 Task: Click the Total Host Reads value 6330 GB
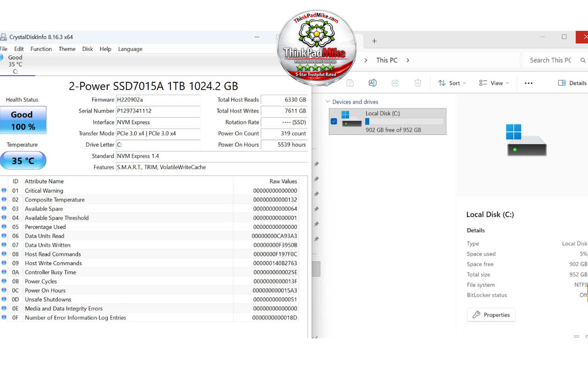(284, 100)
